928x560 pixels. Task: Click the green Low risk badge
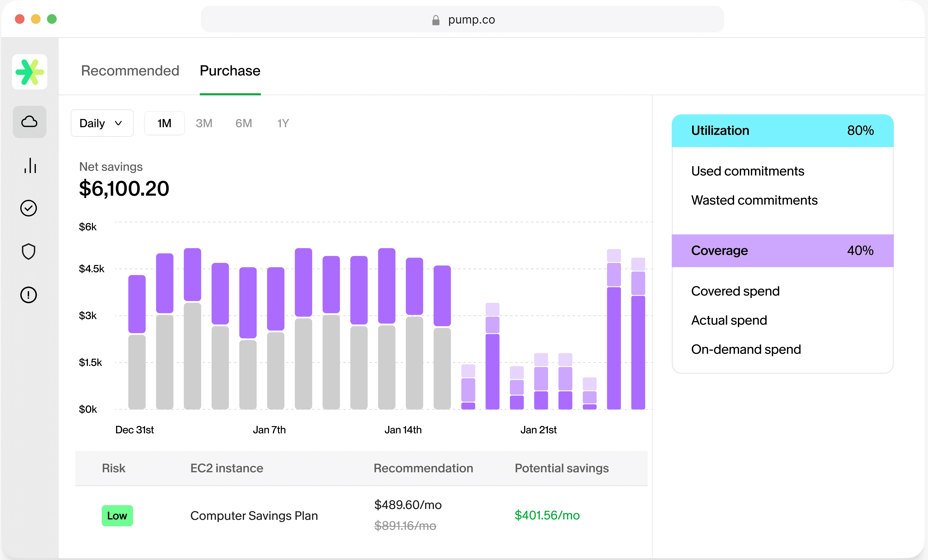pos(117,516)
